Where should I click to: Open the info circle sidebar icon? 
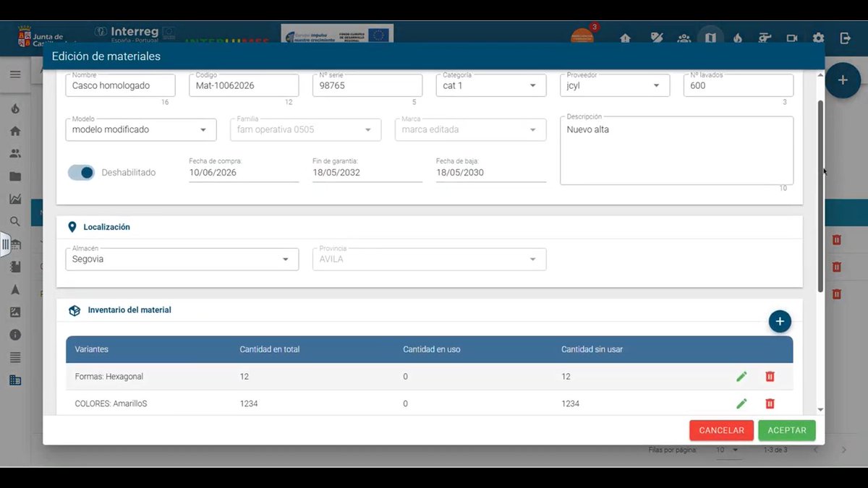click(15, 335)
